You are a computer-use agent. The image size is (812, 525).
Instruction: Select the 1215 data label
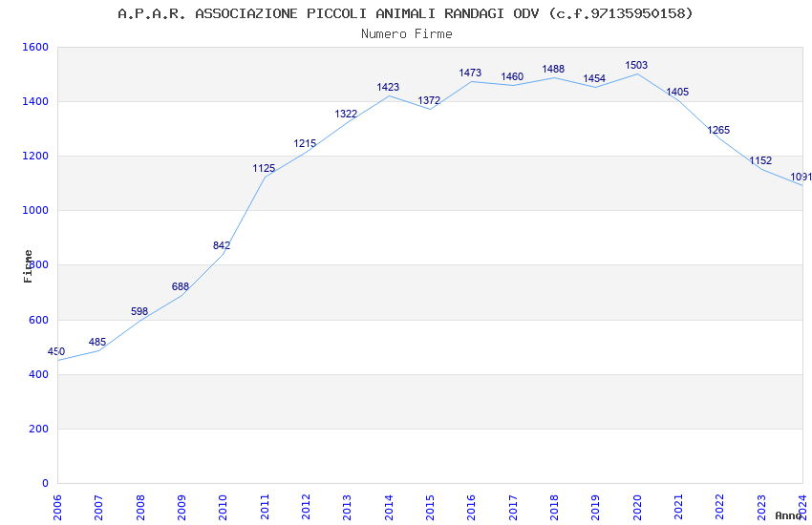[305, 144]
